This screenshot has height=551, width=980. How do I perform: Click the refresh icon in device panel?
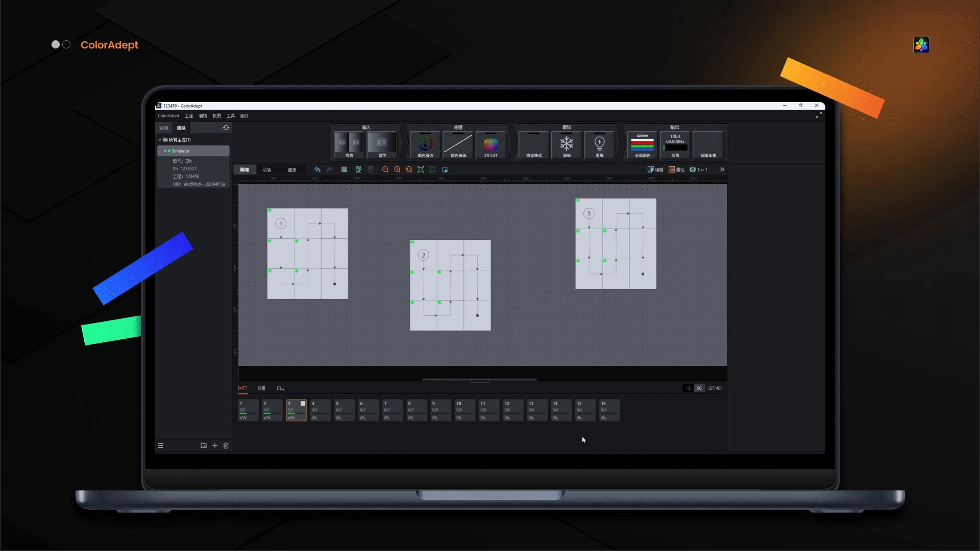(226, 128)
